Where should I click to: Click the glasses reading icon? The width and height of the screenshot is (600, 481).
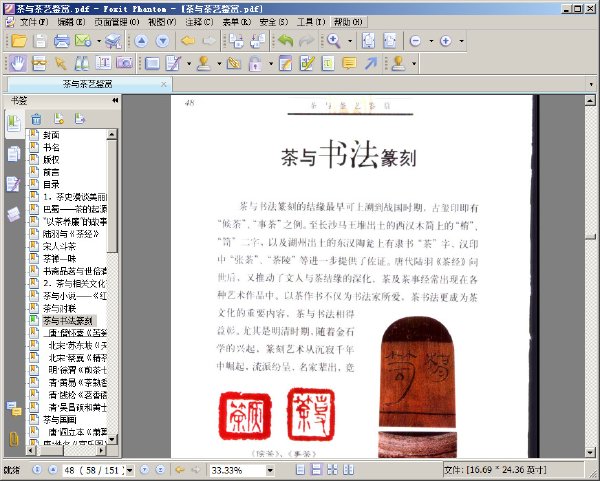pyautogui.click(x=39, y=63)
